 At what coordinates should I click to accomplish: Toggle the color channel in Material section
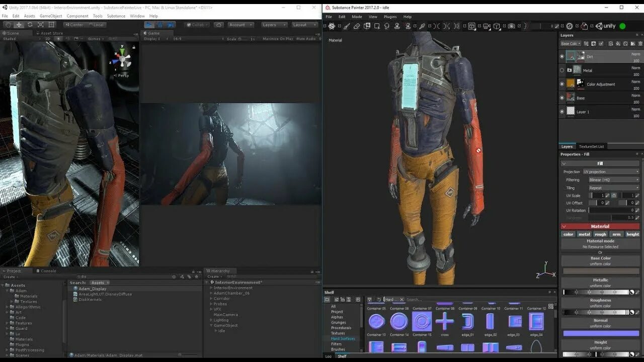[x=569, y=234]
